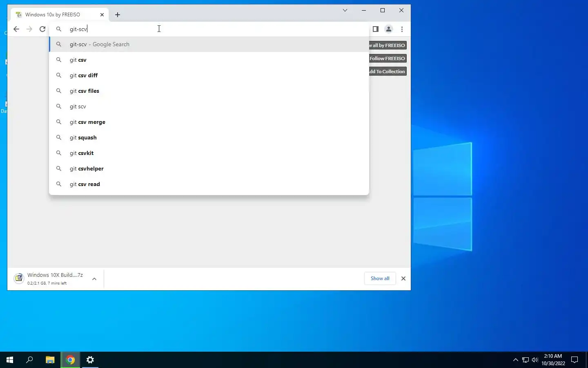This screenshot has height=368, width=588.
Task: Click the forward navigation arrow
Action: 29,29
